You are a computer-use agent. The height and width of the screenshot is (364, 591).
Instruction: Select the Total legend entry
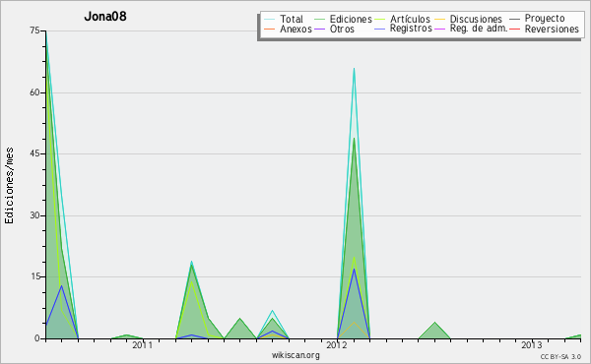coord(284,20)
